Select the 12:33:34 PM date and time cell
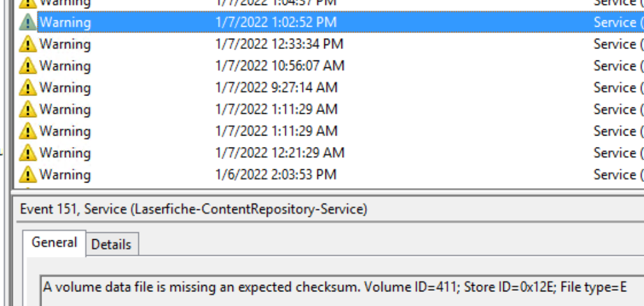644x306 pixels. click(279, 44)
